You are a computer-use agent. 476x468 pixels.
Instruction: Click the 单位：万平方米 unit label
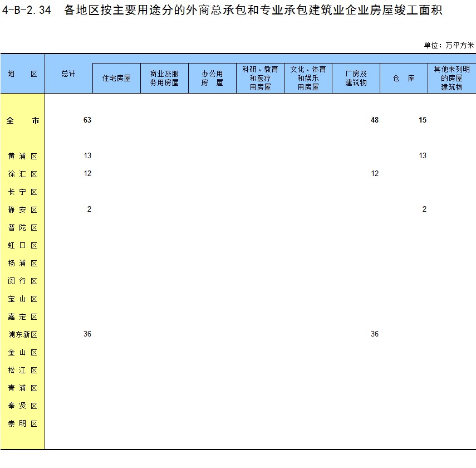449,45
